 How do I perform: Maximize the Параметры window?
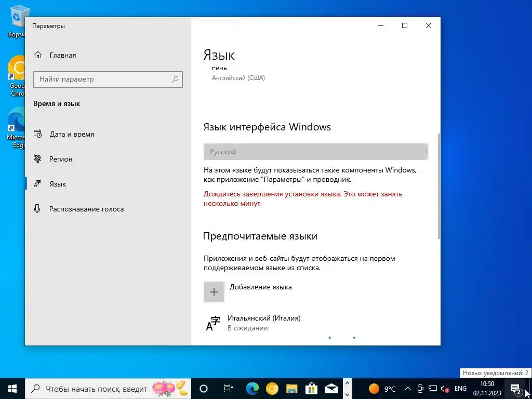pyautogui.click(x=404, y=25)
